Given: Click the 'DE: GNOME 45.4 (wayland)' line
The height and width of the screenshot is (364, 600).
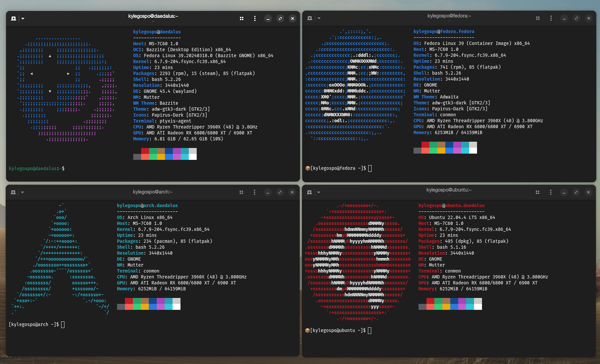Looking at the screenshot, I should tap(165, 91).
